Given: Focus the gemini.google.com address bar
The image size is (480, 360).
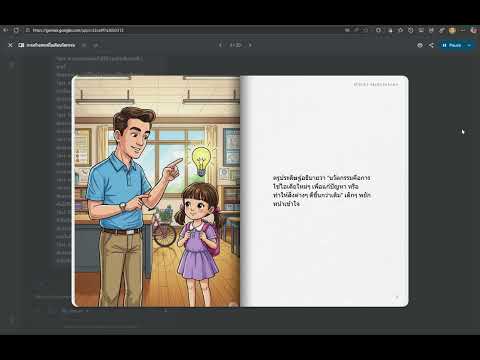Looking at the screenshot, I should (x=183, y=30).
